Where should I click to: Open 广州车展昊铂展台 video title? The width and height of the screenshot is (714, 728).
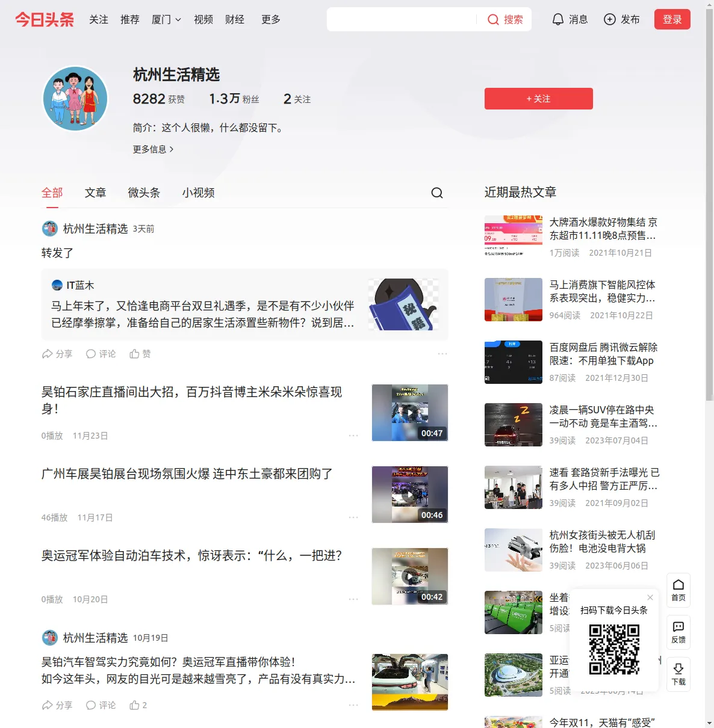click(x=187, y=474)
